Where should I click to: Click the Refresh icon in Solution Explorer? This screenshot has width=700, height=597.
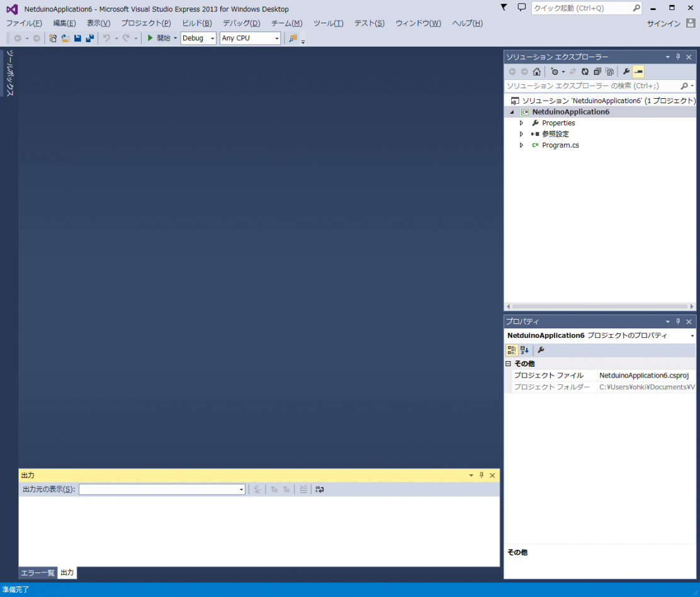pyautogui.click(x=585, y=72)
